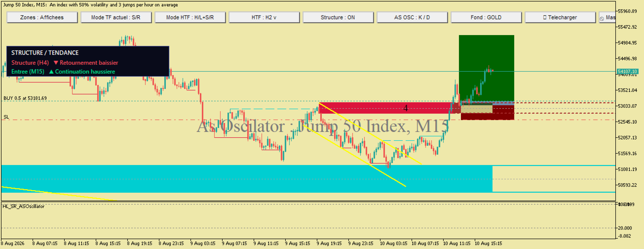Click the partially hidden Mas button
The width and height of the screenshot is (644, 249).
point(607,17)
